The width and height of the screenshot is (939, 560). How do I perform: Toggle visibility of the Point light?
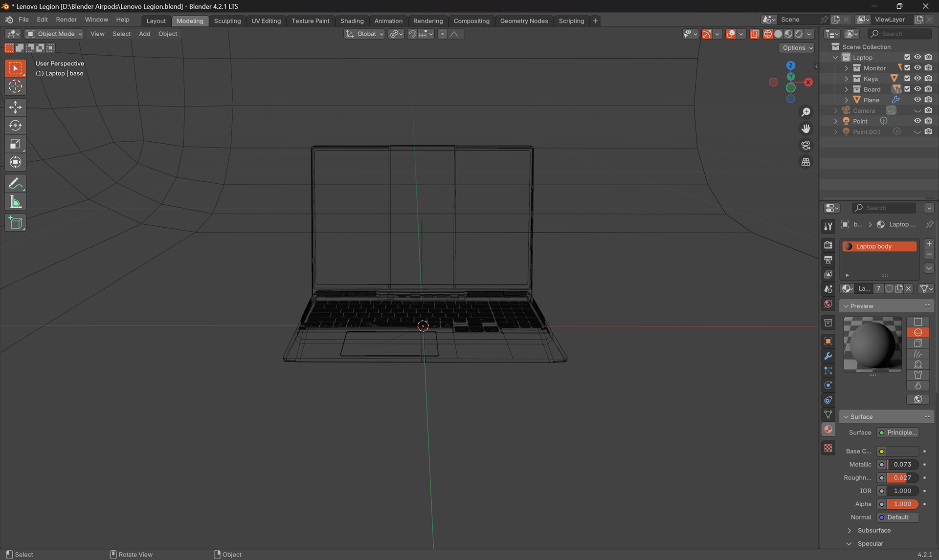917,121
